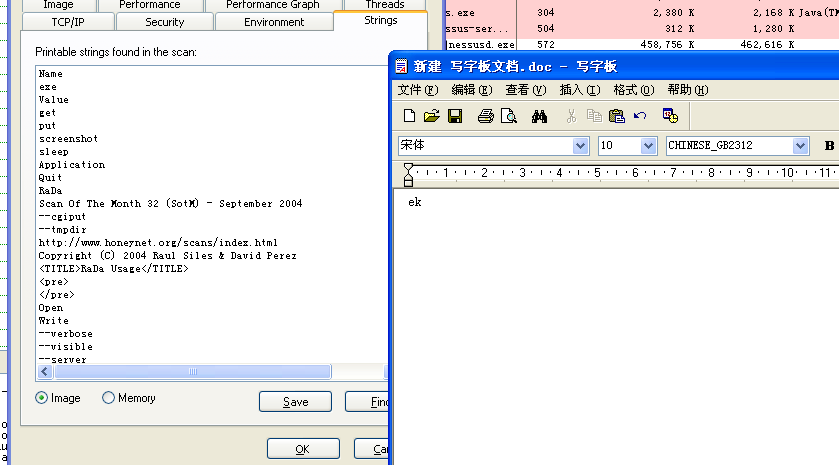
Task: Select the 'Quit' string line
Action: [x=50, y=178]
